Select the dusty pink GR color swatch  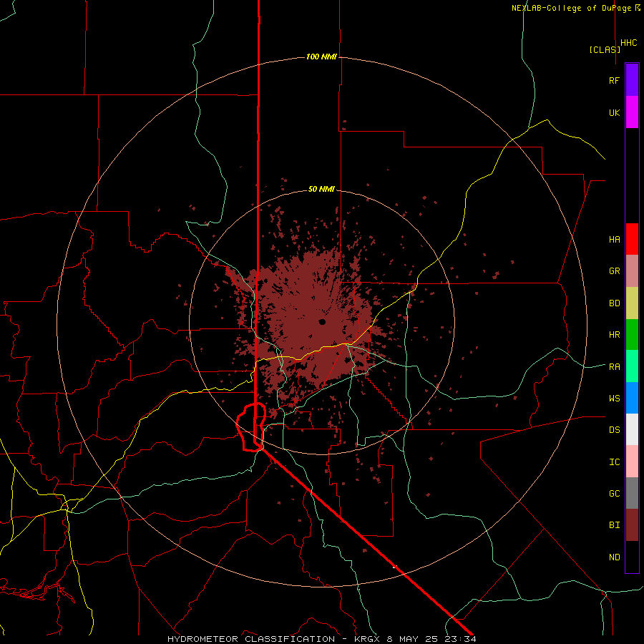pyautogui.click(x=632, y=271)
